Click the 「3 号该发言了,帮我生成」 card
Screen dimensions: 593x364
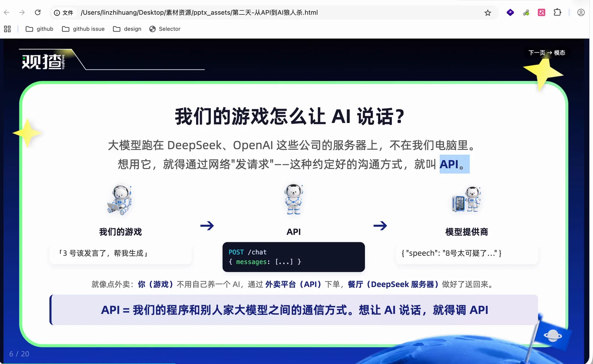coord(120,254)
